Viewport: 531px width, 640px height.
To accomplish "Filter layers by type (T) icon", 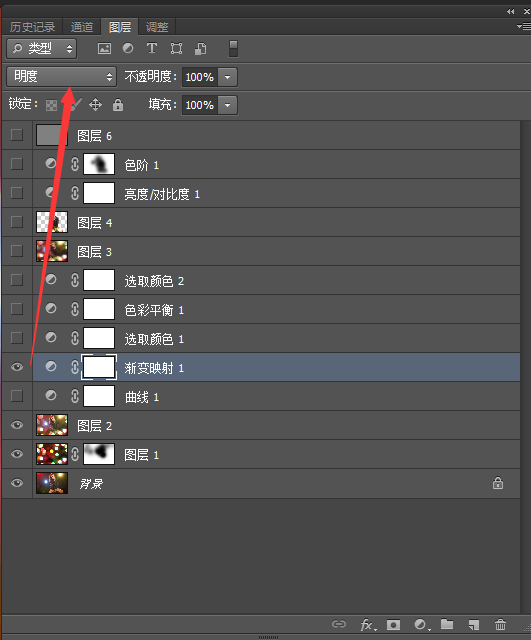I will [x=151, y=48].
